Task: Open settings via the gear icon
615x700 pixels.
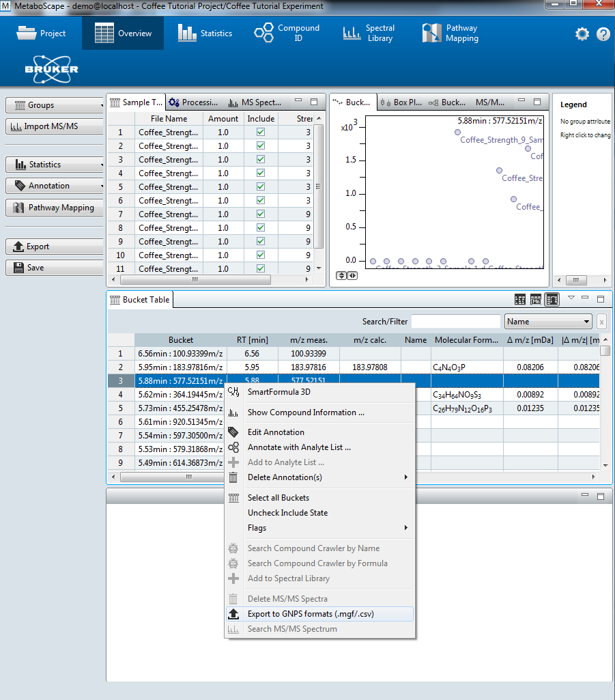Action: [582, 34]
